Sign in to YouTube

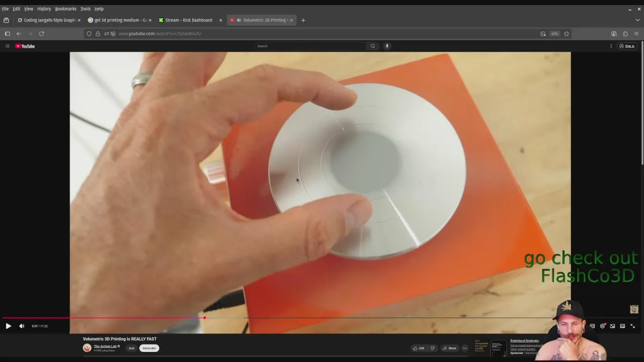click(x=627, y=46)
